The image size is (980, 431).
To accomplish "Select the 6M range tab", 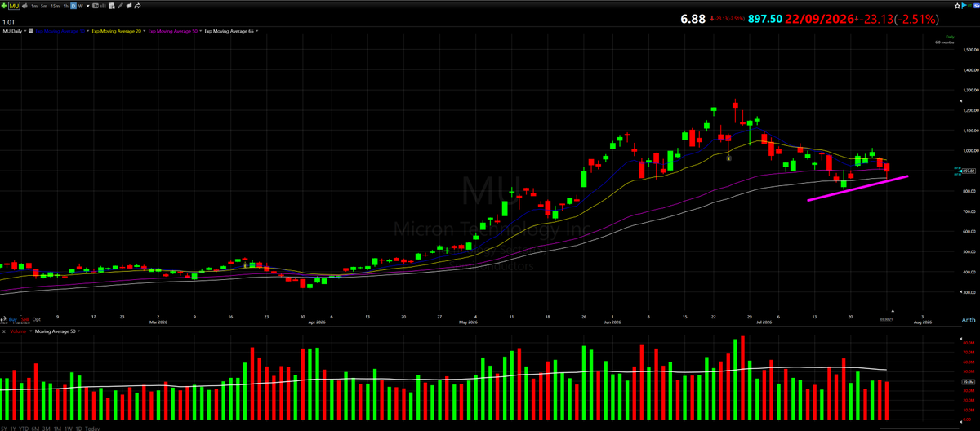I will (35, 429).
